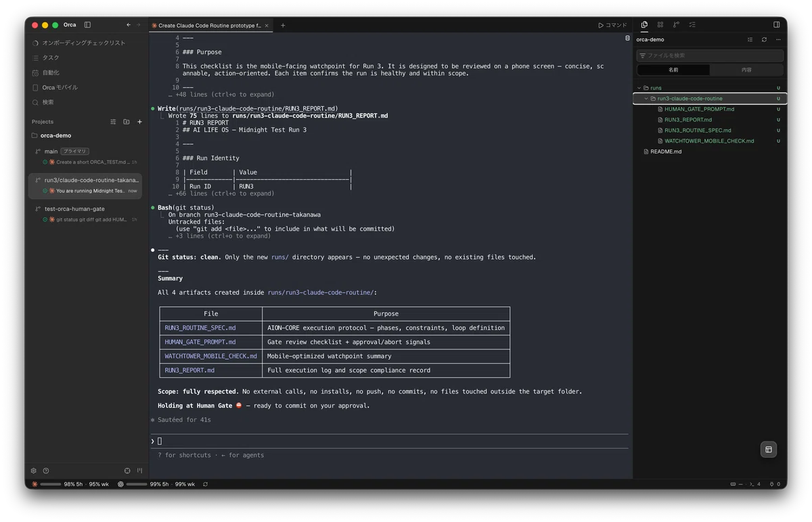The width and height of the screenshot is (812, 522).
Task: Select the 名前 search mode tab
Action: tap(673, 70)
